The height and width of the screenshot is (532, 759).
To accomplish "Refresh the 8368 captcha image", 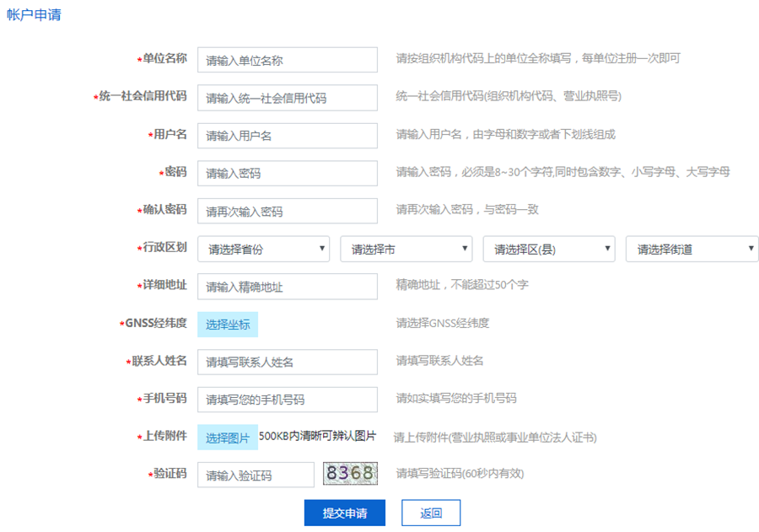I will click(x=350, y=474).
